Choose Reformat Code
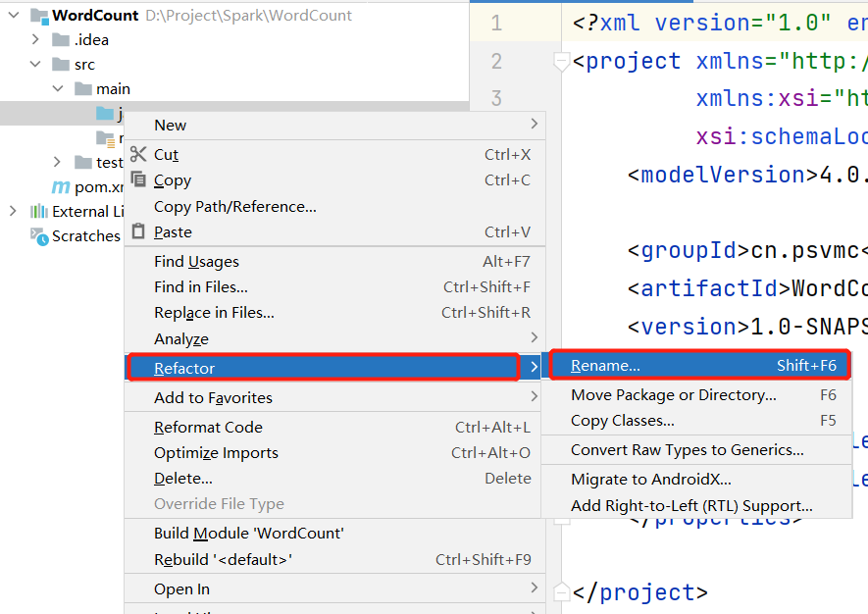The image size is (868, 614). click(334, 427)
